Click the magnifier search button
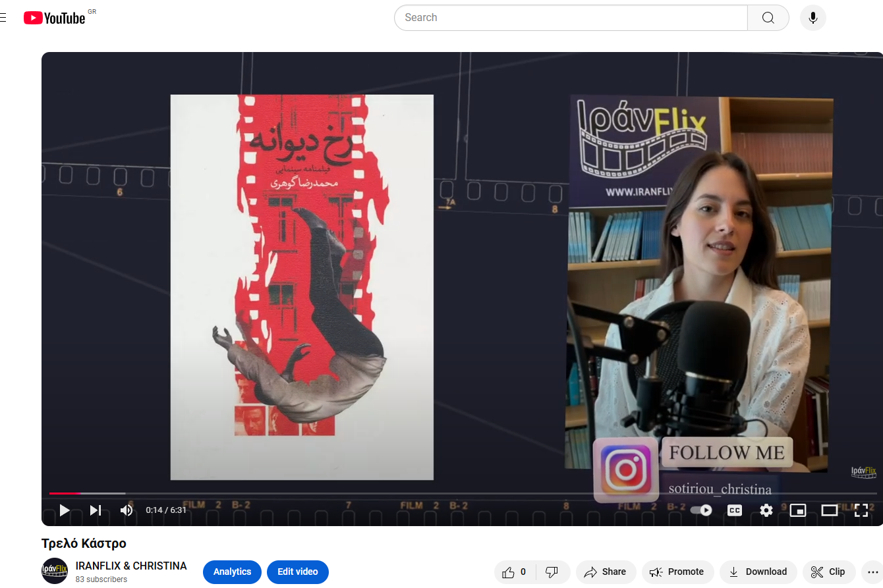This screenshot has width=883, height=588. pos(768,18)
